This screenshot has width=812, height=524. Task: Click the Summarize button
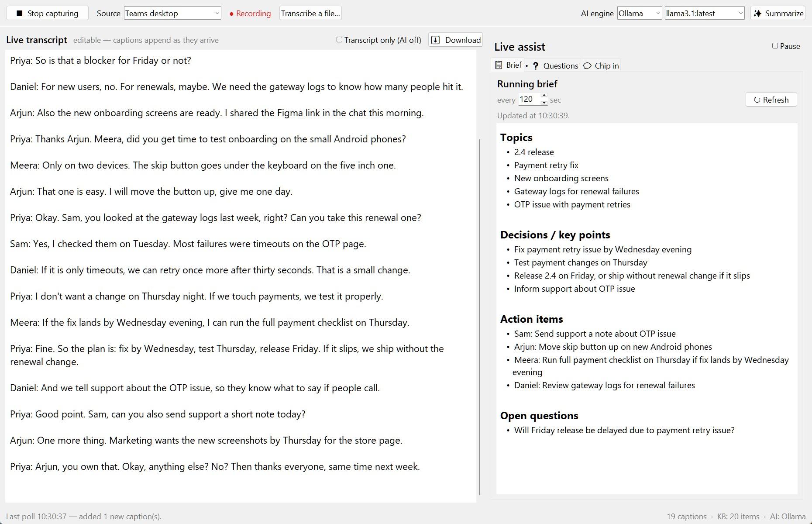[x=778, y=13]
